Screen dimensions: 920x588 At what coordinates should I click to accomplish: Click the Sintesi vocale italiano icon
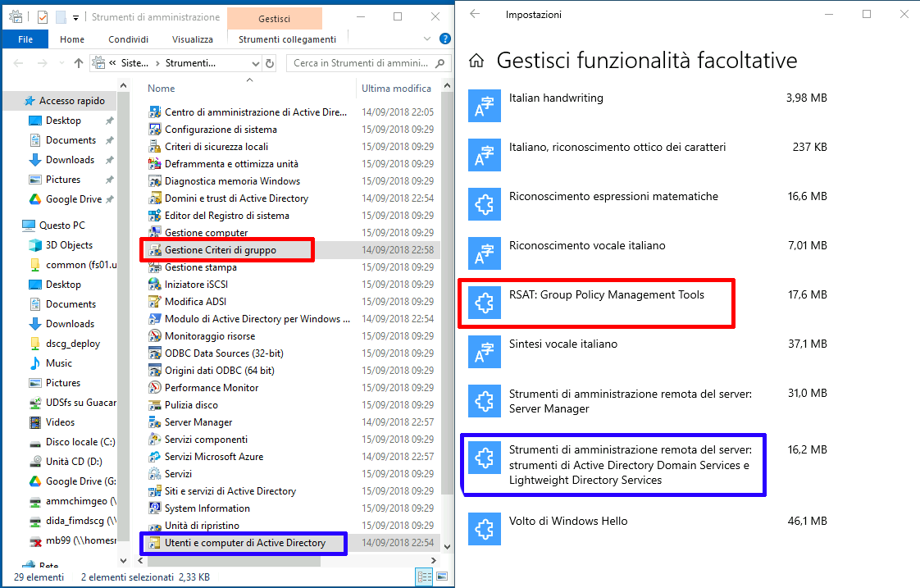485,352
